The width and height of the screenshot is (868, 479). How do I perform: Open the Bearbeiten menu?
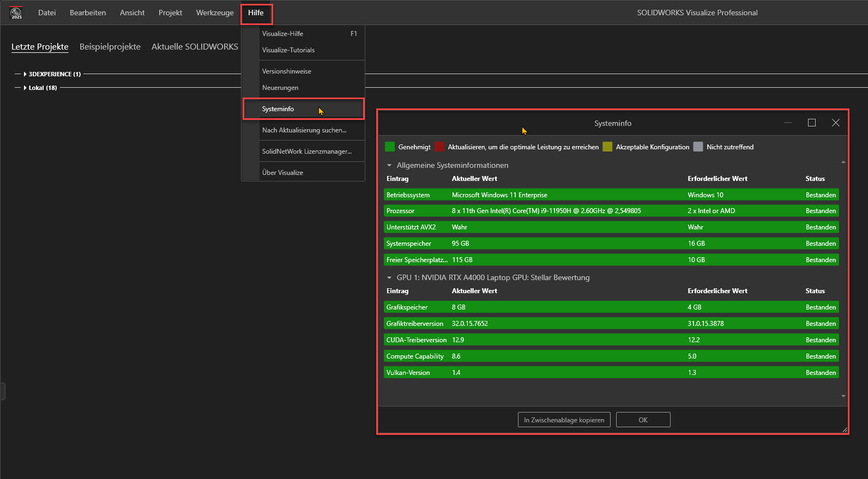pyautogui.click(x=88, y=13)
